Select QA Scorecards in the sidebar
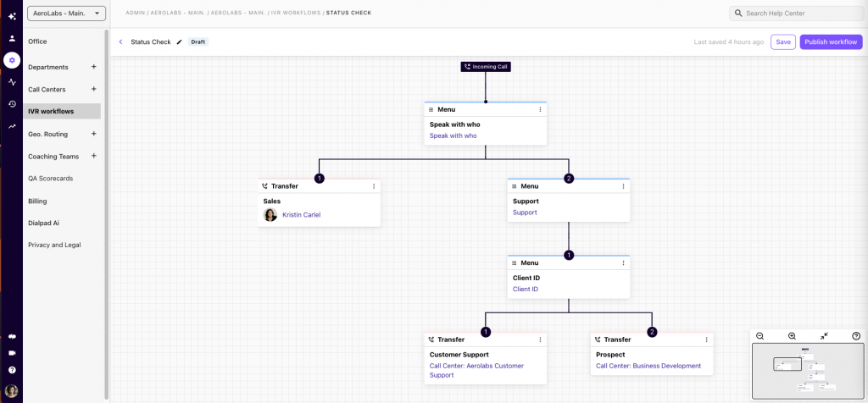This screenshot has height=403, width=868. tap(50, 179)
